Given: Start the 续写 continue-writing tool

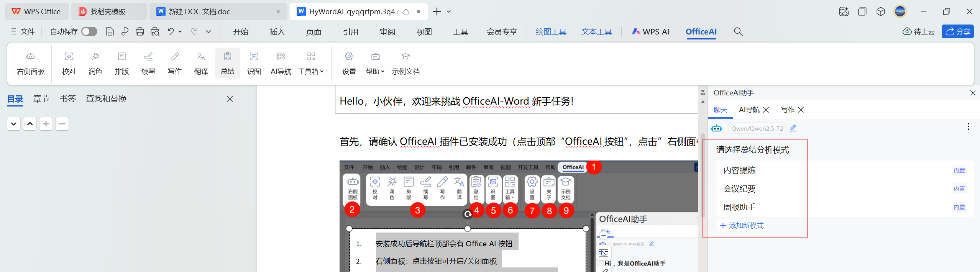Looking at the screenshot, I should 148,64.
